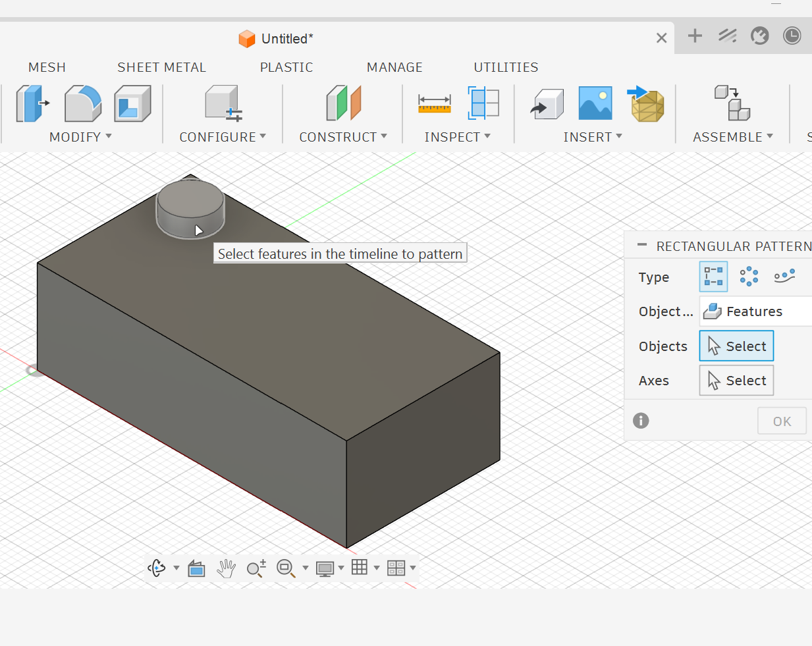
Task: Select the Zoom tool icon
Action: pos(256,568)
